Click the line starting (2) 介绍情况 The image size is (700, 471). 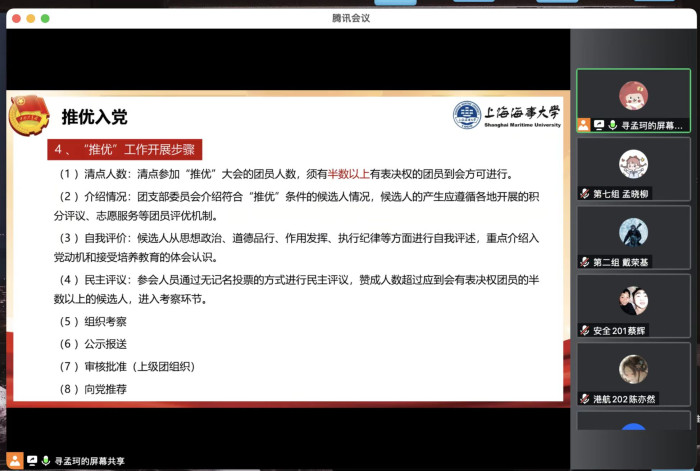pyautogui.click(x=296, y=206)
